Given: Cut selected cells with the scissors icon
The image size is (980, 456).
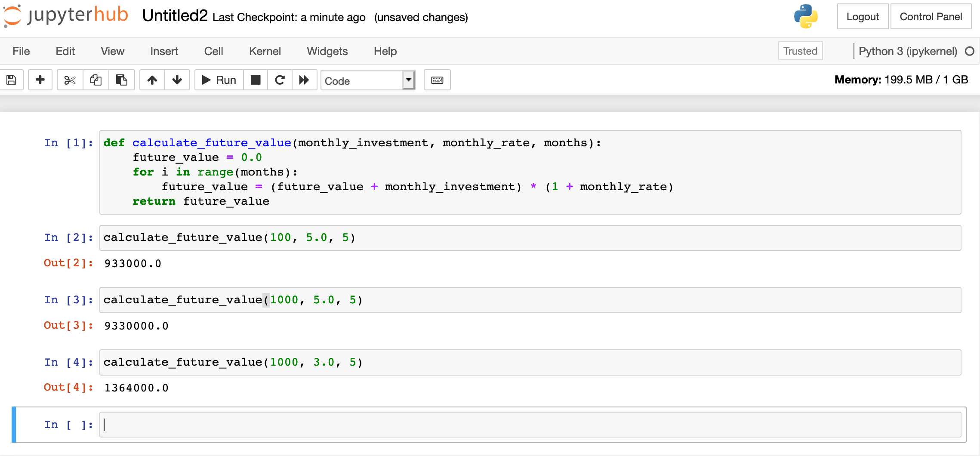Looking at the screenshot, I should pos(70,80).
